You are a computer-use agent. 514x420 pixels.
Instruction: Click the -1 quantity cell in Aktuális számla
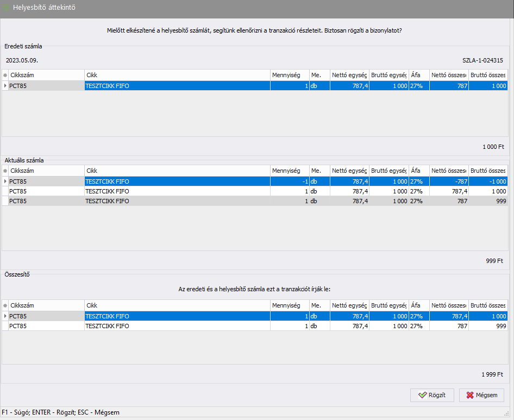pos(289,181)
